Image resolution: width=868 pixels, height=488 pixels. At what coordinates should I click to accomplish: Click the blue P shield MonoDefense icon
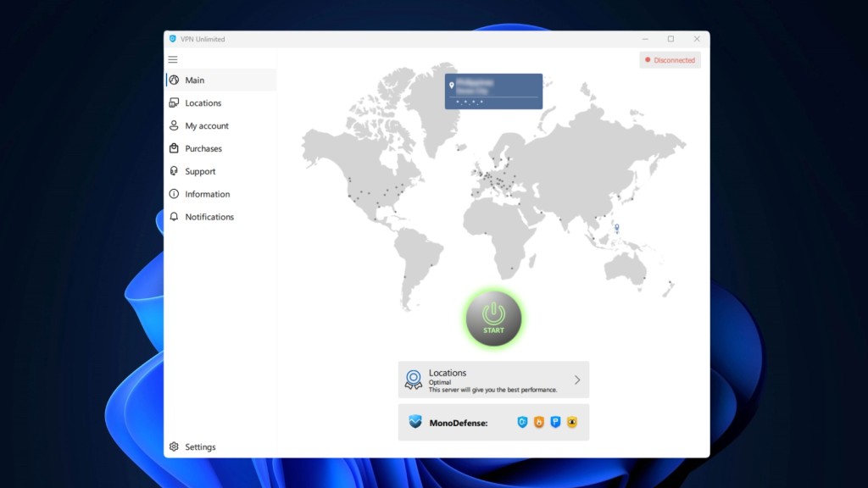(x=555, y=422)
